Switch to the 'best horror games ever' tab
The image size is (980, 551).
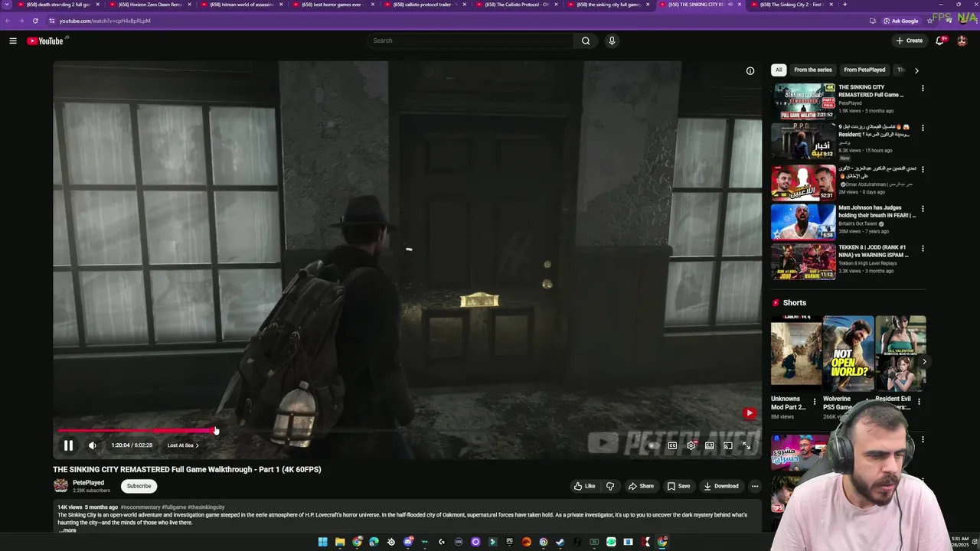[x=333, y=5]
